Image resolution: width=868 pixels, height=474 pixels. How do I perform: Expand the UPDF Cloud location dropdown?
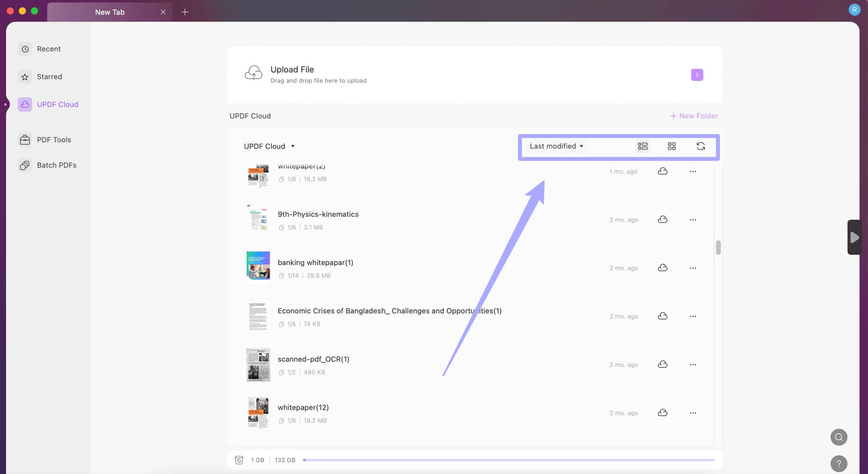click(269, 146)
